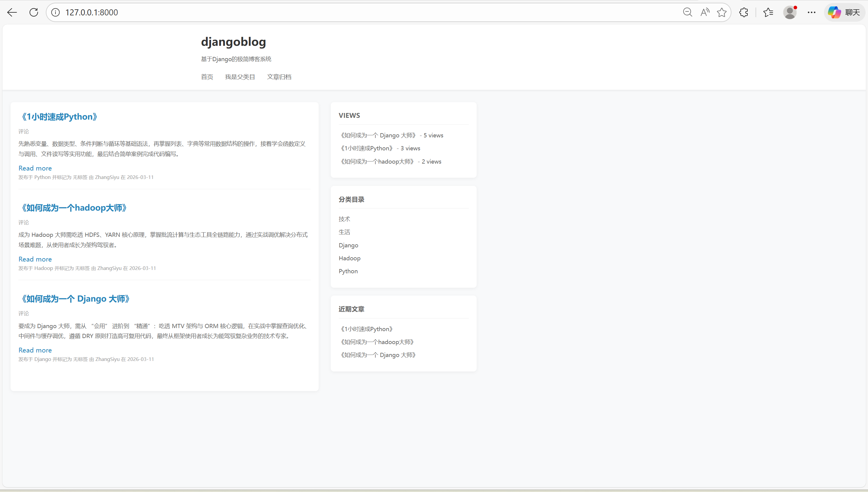The height and width of the screenshot is (492, 868).
Task: Open the read aloud icon
Action: (705, 12)
